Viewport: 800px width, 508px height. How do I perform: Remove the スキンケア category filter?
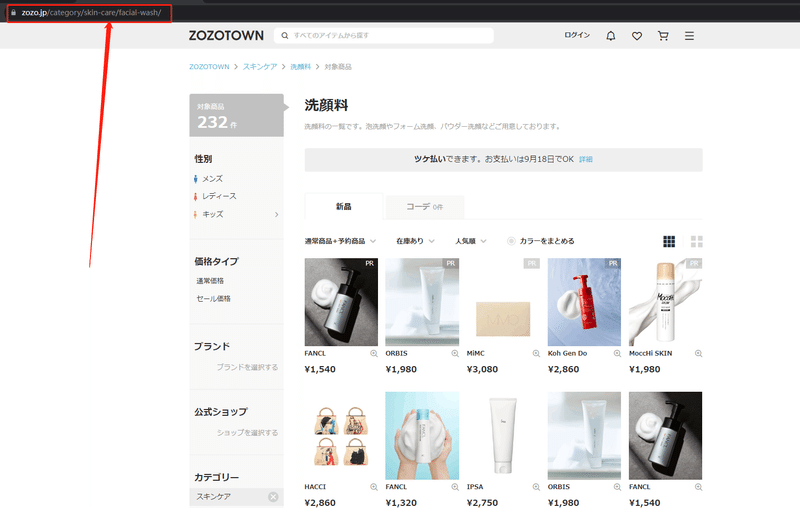click(273, 497)
